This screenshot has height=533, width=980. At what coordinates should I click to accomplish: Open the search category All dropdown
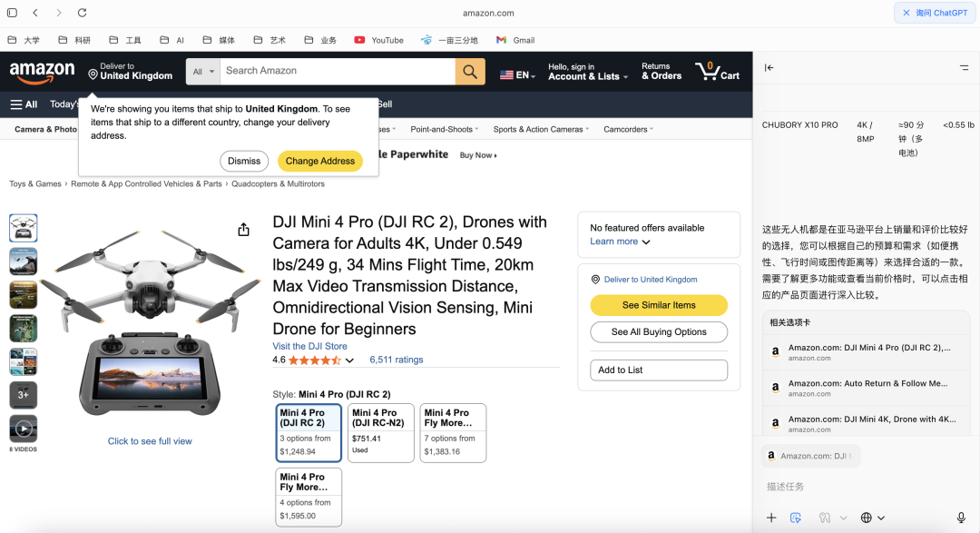(203, 72)
